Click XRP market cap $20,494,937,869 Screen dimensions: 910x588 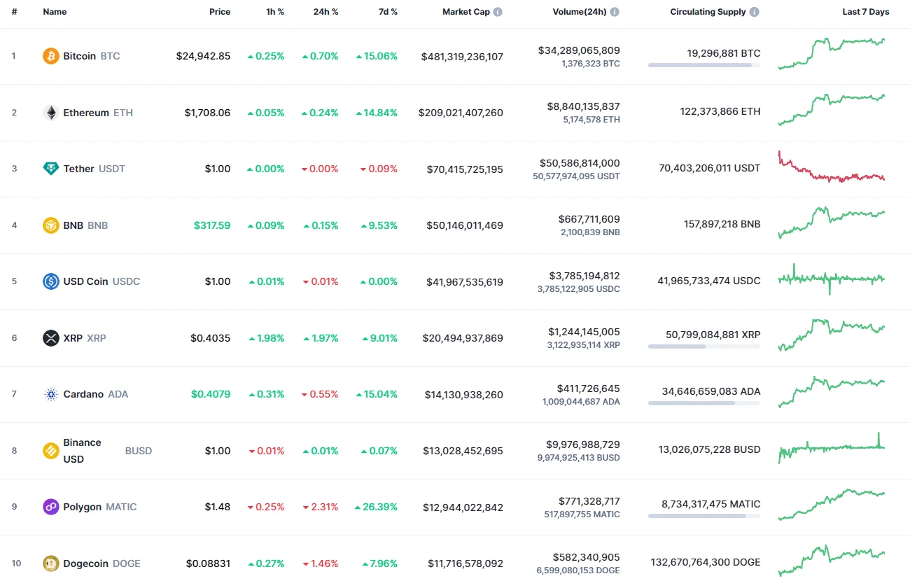coord(463,338)
